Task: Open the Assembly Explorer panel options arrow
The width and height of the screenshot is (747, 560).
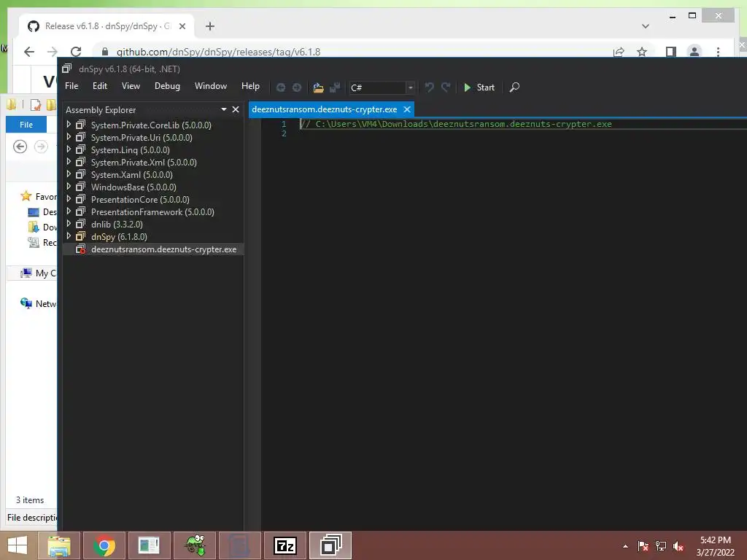Action: pos(223,109)
